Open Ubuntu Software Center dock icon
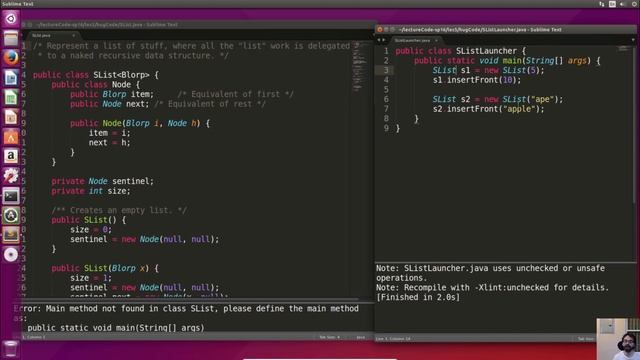Image resolution: width=640 pixels, height=360 pixels. (11, 136)
